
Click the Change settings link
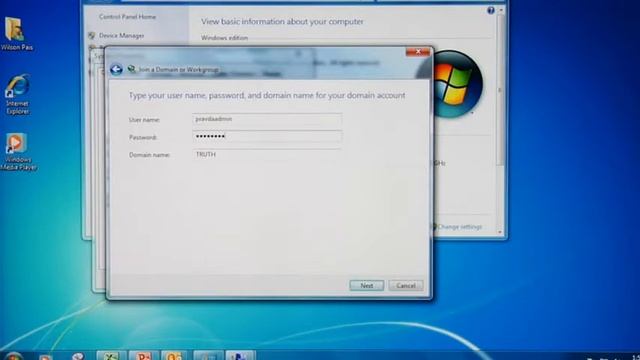[x=460, y=227]
